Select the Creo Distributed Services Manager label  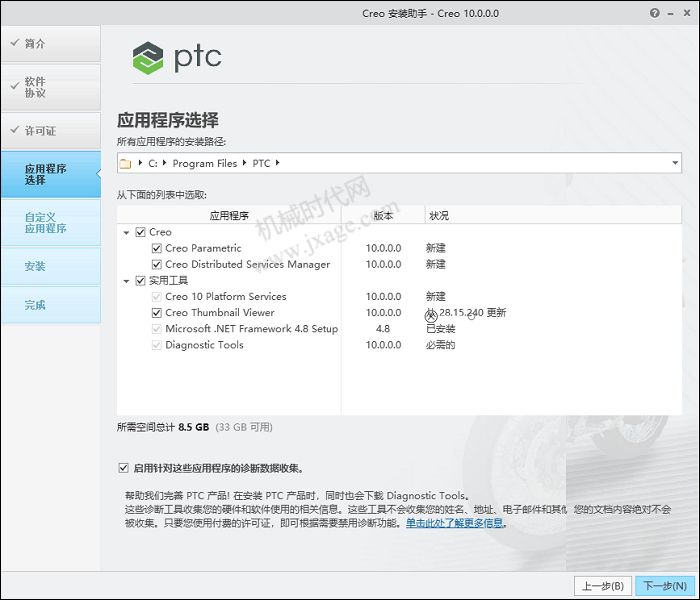247,264
